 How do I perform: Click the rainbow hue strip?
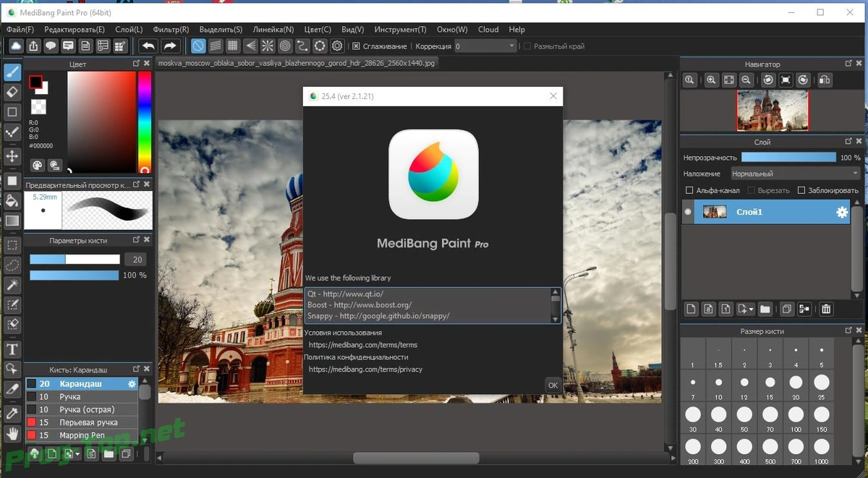point(145,122)
